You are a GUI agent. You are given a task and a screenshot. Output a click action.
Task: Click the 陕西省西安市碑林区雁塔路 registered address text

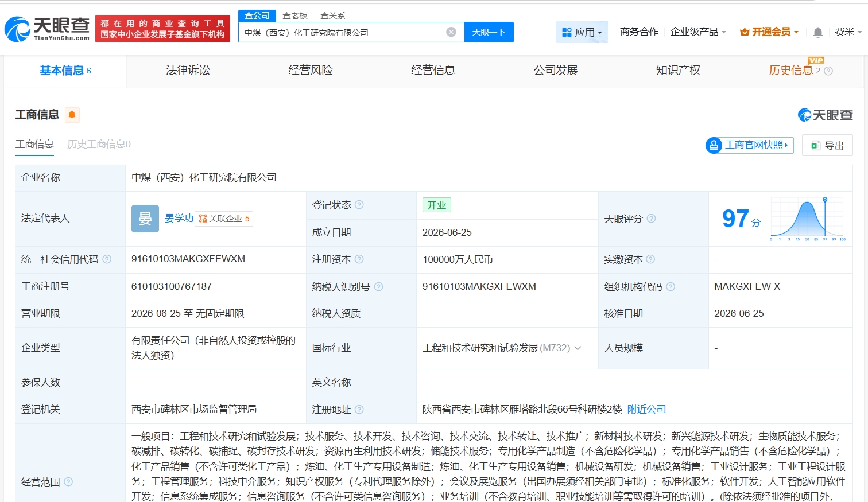click(x=522, y=410)
